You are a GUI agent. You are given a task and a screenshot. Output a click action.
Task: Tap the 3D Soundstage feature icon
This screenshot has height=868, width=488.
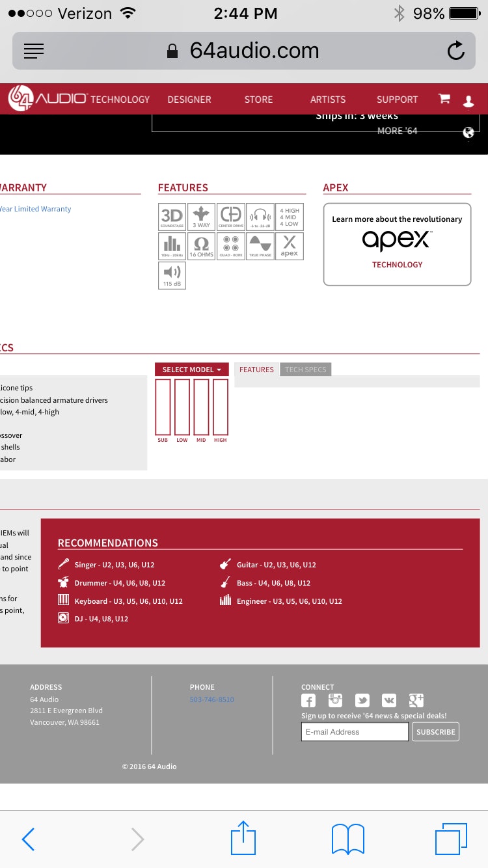172,217
